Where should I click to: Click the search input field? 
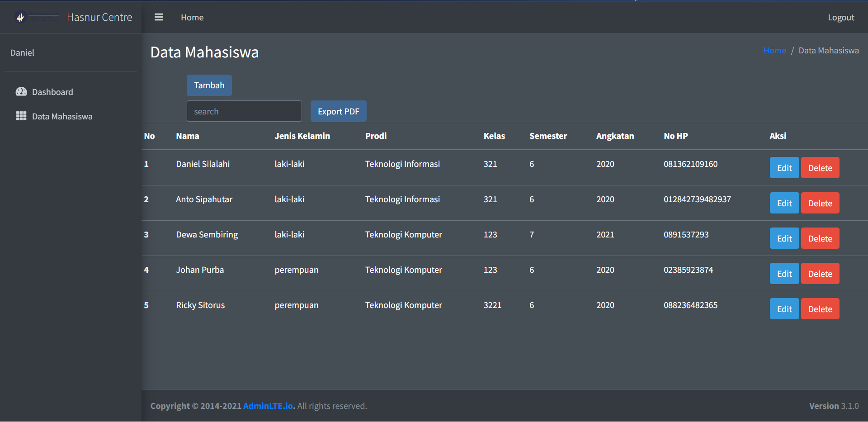[244, 111]
